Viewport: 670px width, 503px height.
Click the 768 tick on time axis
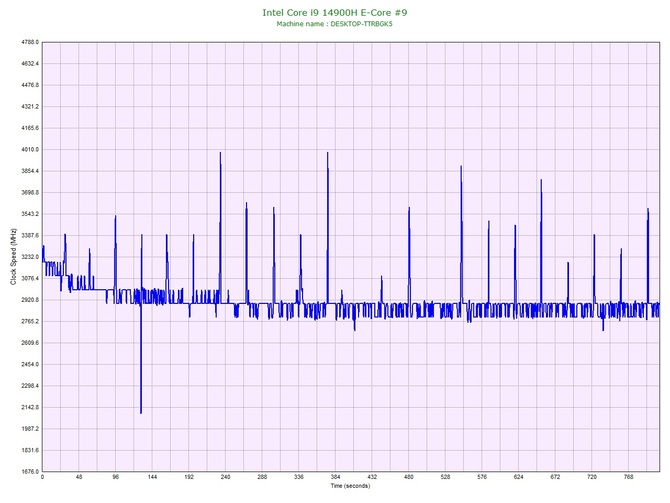(629, 477)
